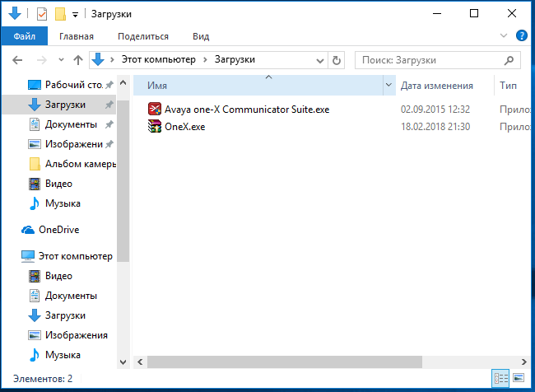
Task: Switch to the Поделиться ribbon tab
Action: click(143, 36)
